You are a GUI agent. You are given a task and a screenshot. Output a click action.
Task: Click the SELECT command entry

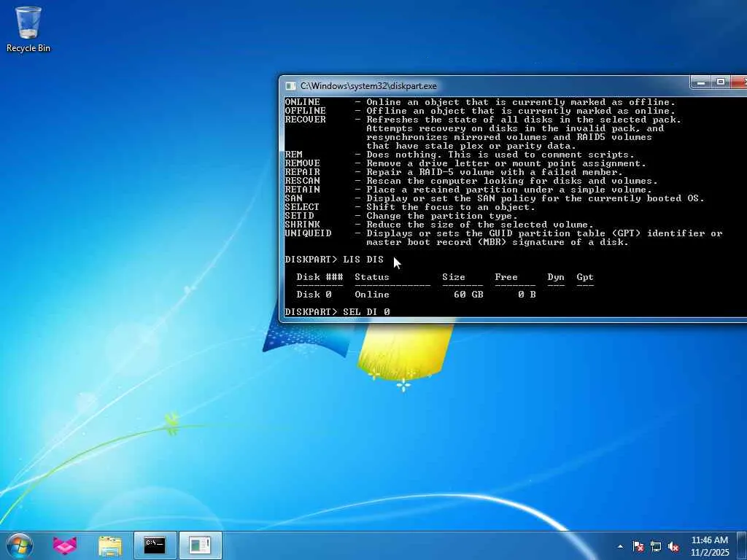tap(302, 207)
